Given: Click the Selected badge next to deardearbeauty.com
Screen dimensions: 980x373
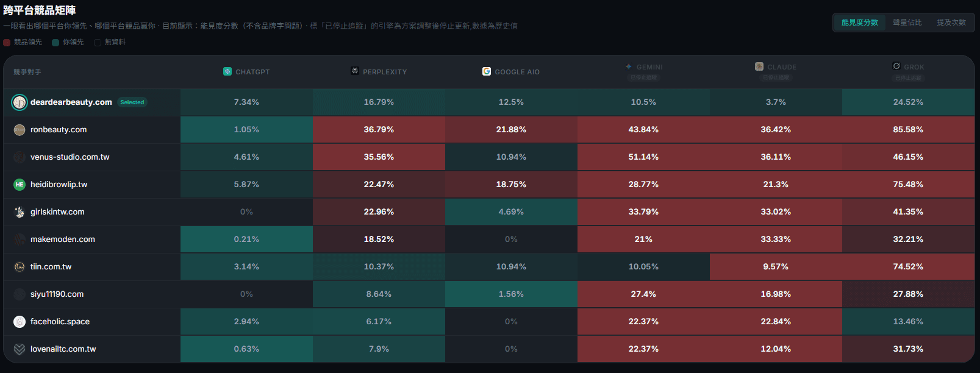Looking at the screenshot, I should (132, 102).
